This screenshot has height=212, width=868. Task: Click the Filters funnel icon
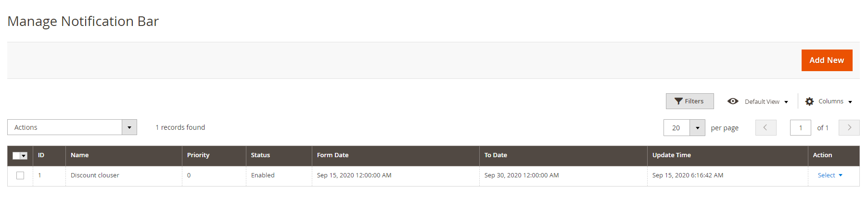click(x=678, y=101)
